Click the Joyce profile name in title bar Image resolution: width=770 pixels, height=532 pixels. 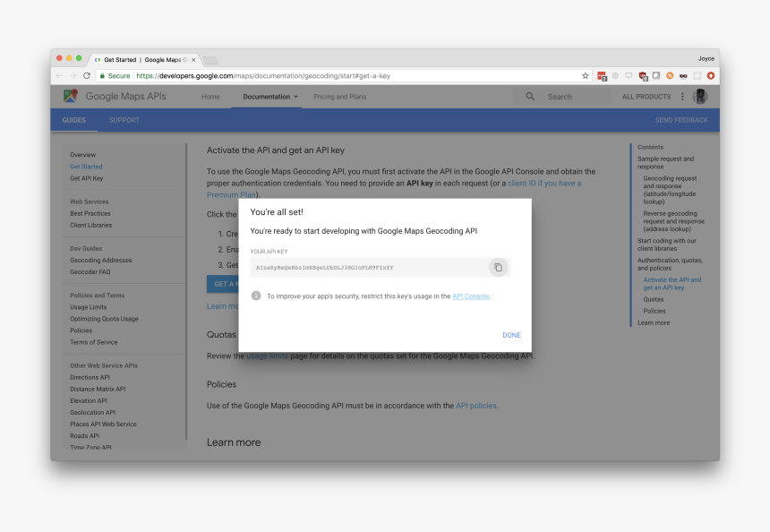tap(706, 58)
